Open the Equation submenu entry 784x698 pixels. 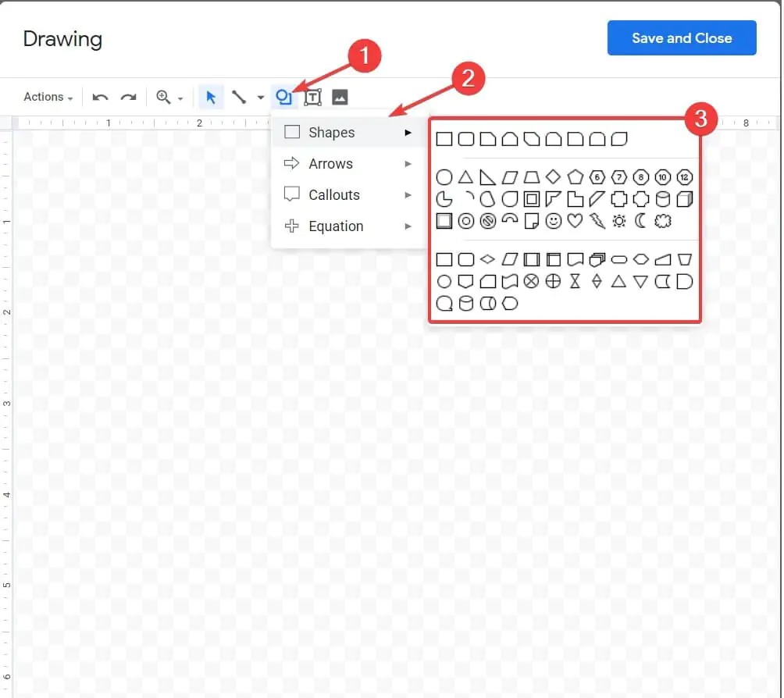pos(348,226)
